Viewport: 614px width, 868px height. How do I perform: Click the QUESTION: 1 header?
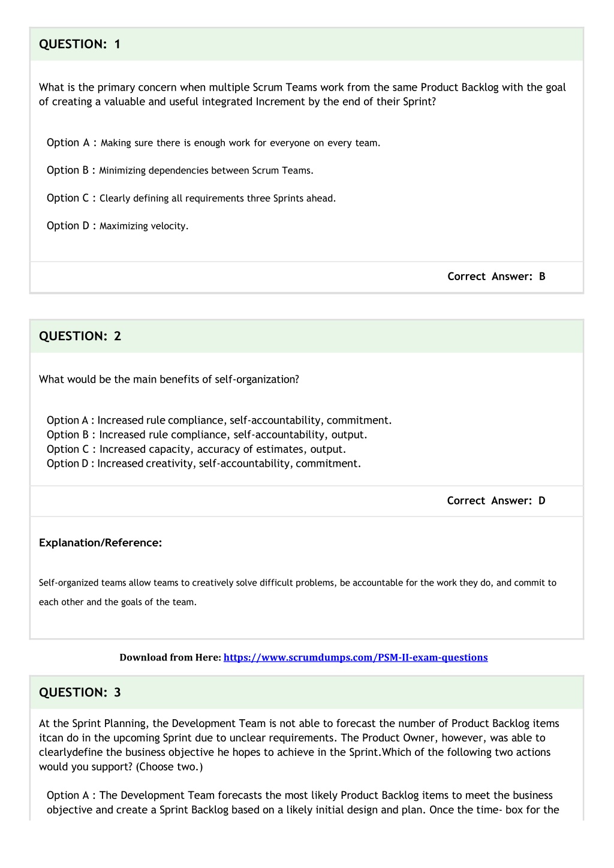click(80, 44)
